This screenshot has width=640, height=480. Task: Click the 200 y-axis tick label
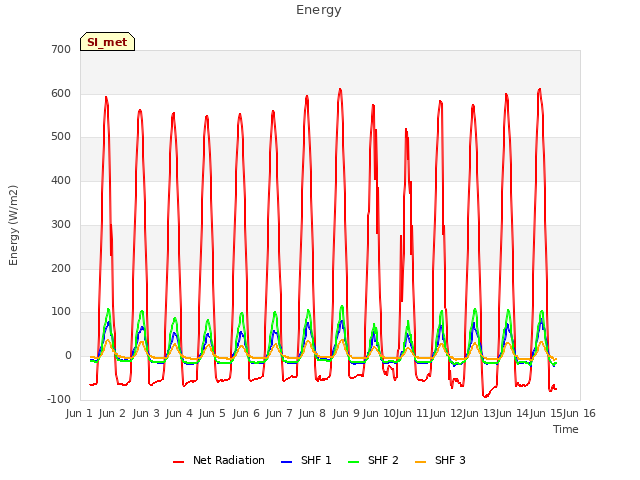pyautogui.click(x=61, y=269)
